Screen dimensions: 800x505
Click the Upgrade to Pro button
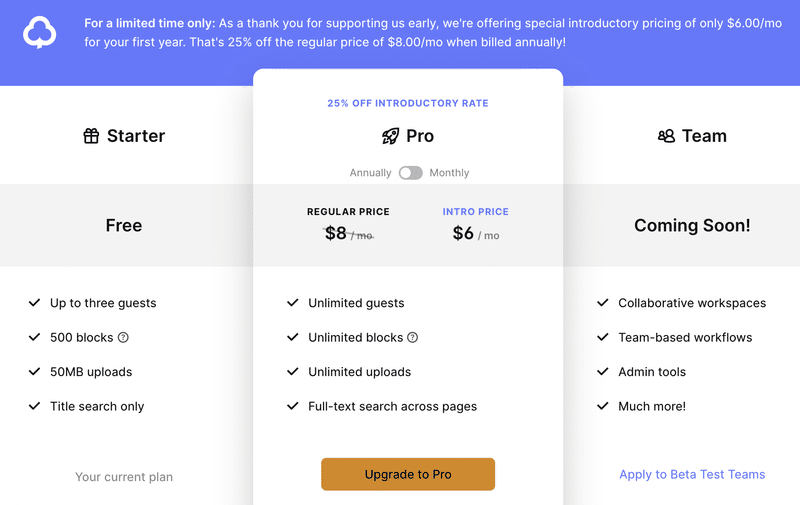408,474
